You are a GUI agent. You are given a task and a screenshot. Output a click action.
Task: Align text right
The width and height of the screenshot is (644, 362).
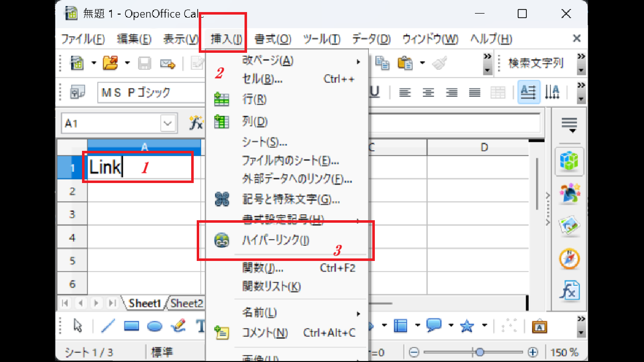pos(452,92)
